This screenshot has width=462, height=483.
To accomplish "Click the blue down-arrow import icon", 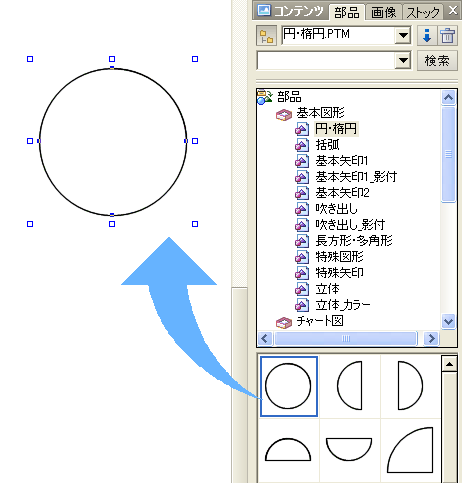I will click(x=427, y=36).
